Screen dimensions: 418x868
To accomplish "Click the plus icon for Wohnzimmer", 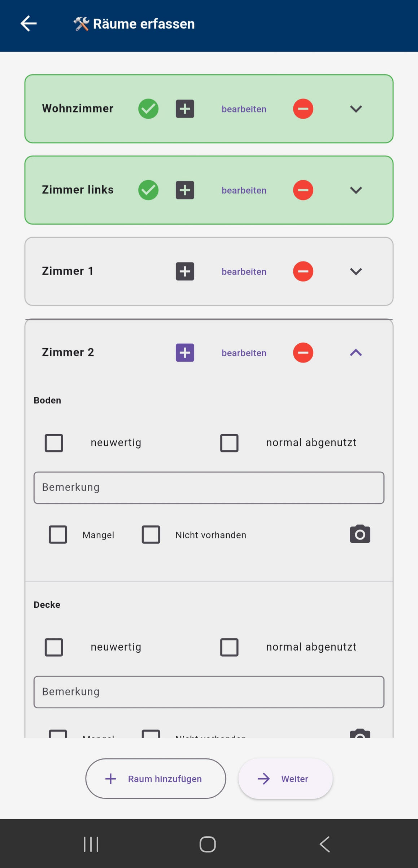I will point(185,109).
